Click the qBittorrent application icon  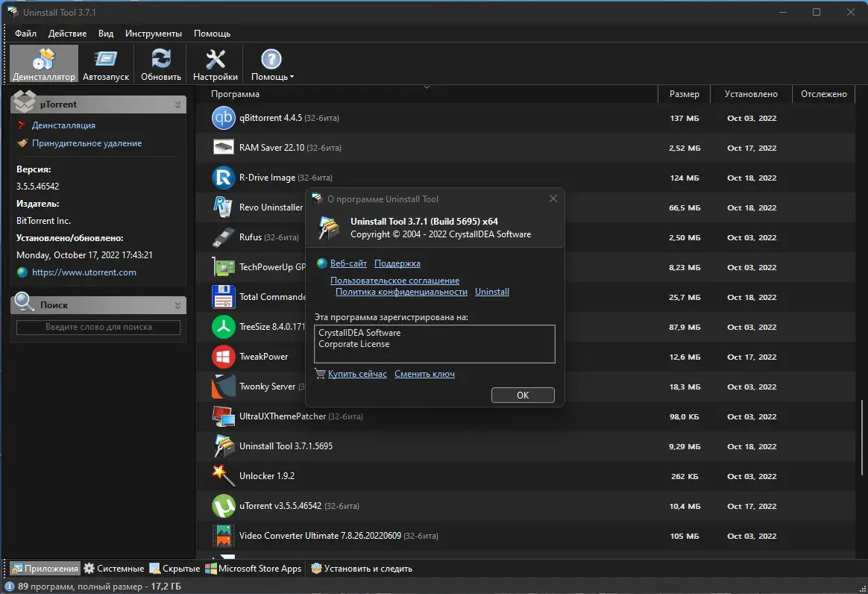(223, 118)
